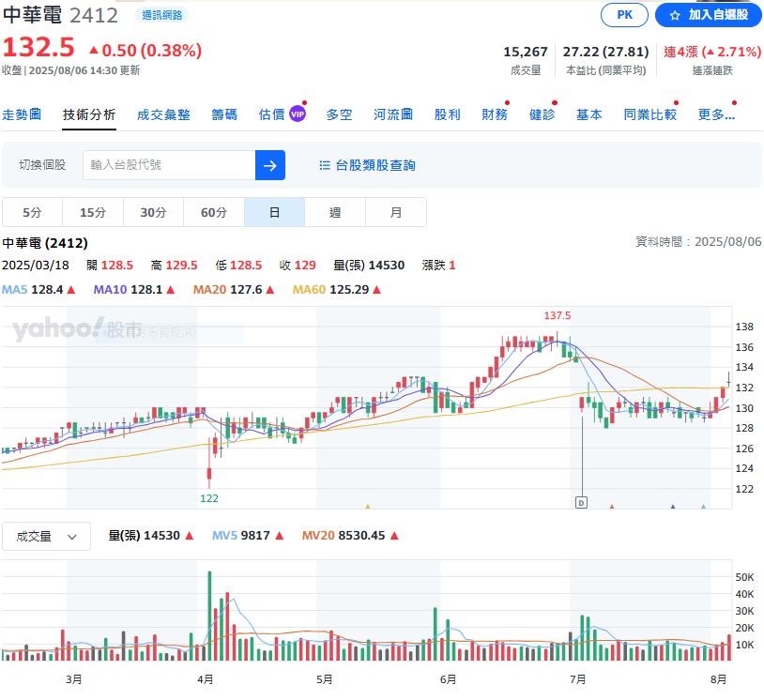Screen dimensions: 764x700
Task: Go to the 健診 tab
Action: coord(542,114)
